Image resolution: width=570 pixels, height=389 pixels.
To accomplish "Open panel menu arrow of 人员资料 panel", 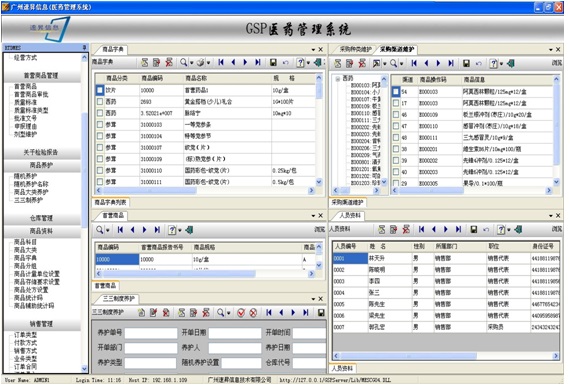I will click(551, 216).
